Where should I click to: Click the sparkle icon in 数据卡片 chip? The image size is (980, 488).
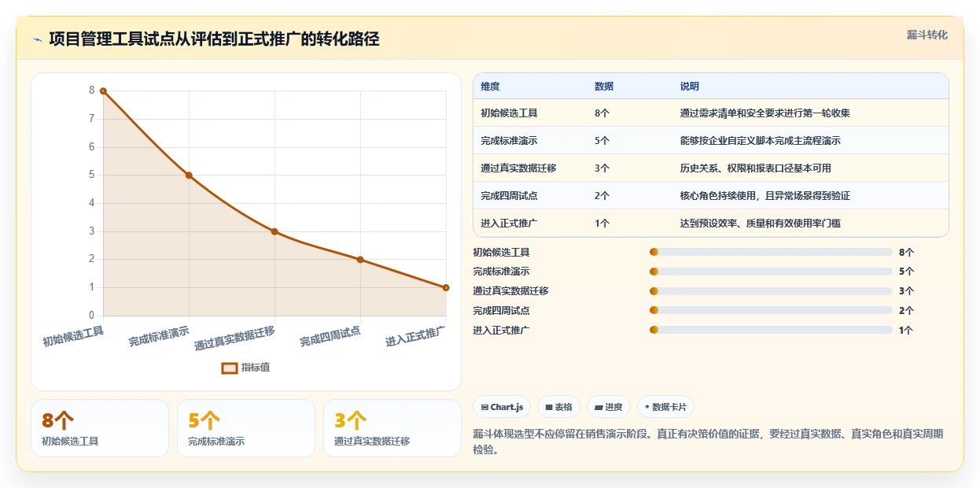tap(647, 407)
